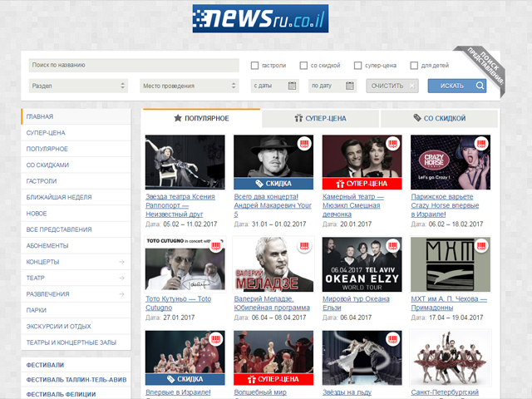Expand the ТЕАТР submenu arrow
Screen dimensions: 532x399
point(121,278)
